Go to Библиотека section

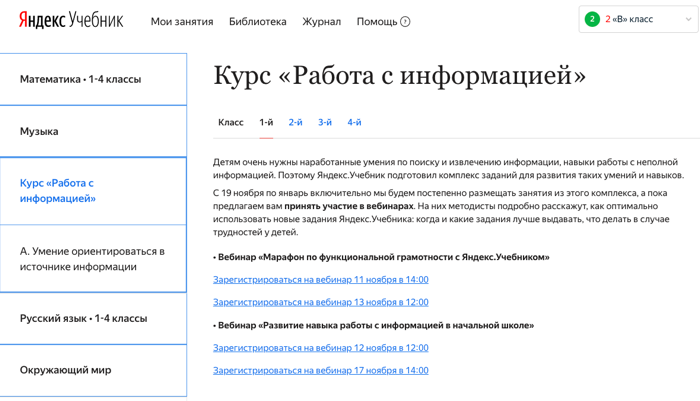click(x=258, y=21)
